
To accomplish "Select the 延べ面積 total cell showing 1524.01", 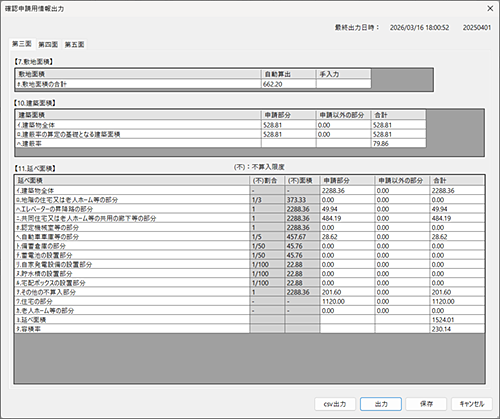I will coord(457,320).
